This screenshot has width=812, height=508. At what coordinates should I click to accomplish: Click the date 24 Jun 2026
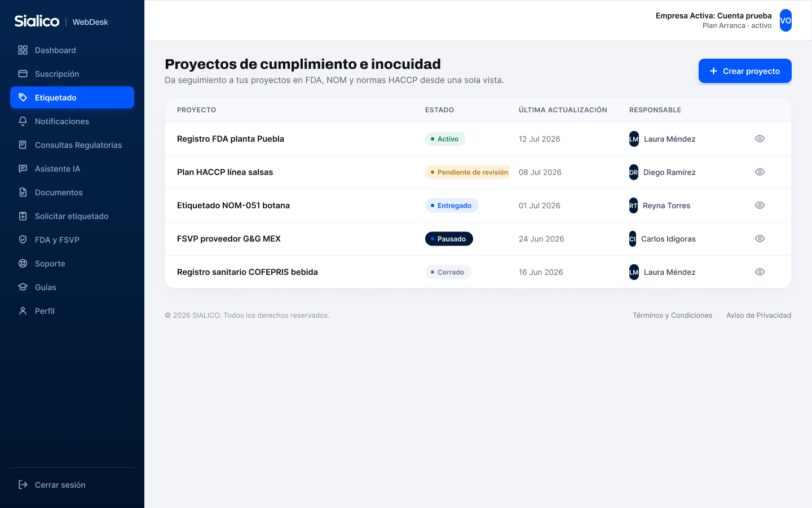541,239
